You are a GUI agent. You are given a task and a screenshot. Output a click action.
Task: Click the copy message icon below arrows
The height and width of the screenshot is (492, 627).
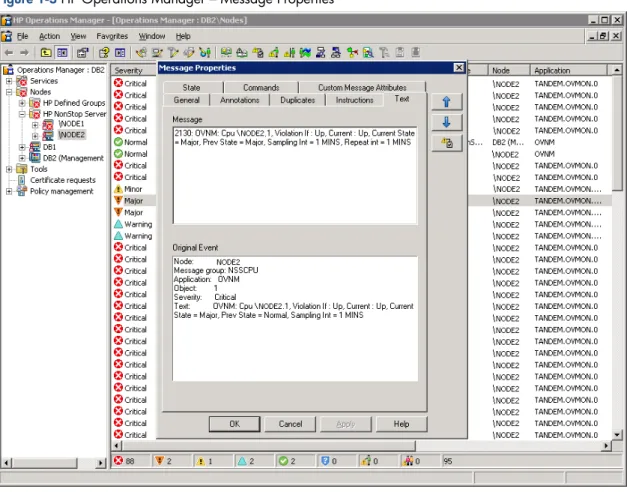(x=447, y=143)
